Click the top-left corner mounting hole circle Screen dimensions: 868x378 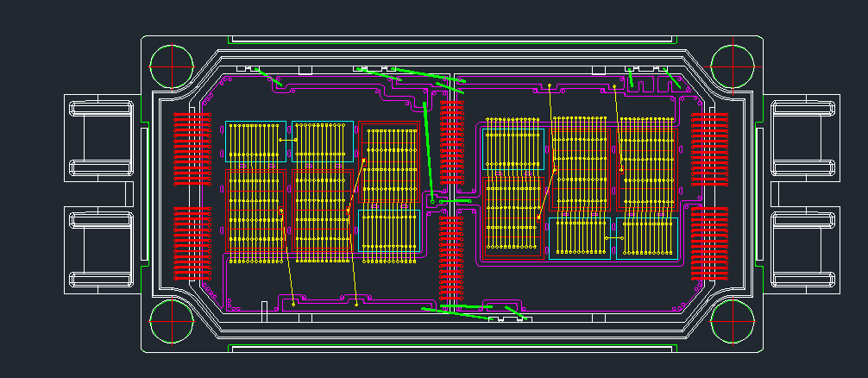pyautogui.click(x=171, y=65)
